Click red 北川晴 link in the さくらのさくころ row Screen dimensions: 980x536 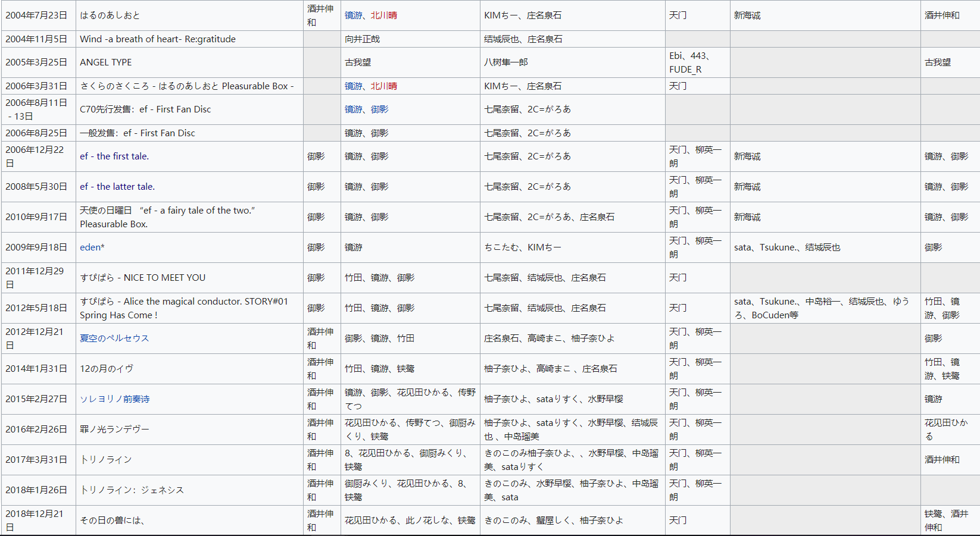click(x=384, y=86)
